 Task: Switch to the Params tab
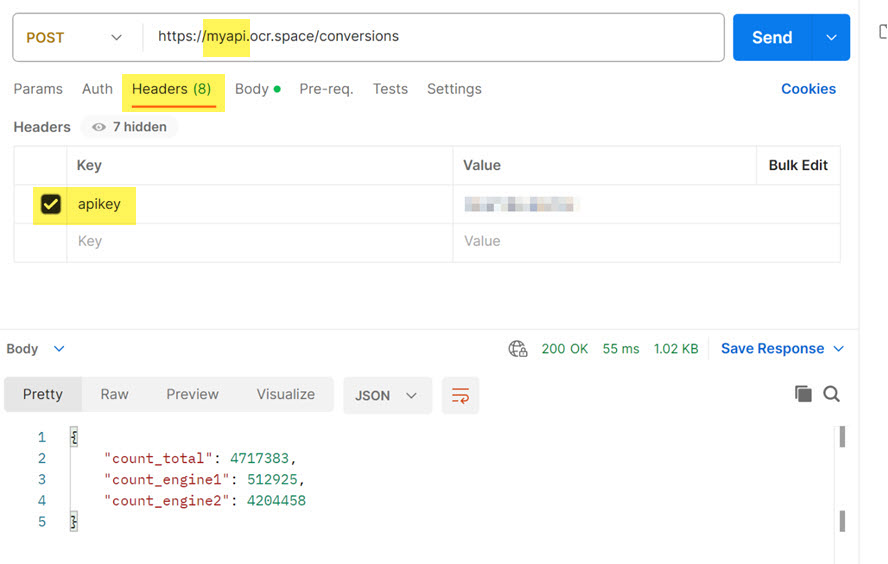pyautogui.click(x=38, y=89)
